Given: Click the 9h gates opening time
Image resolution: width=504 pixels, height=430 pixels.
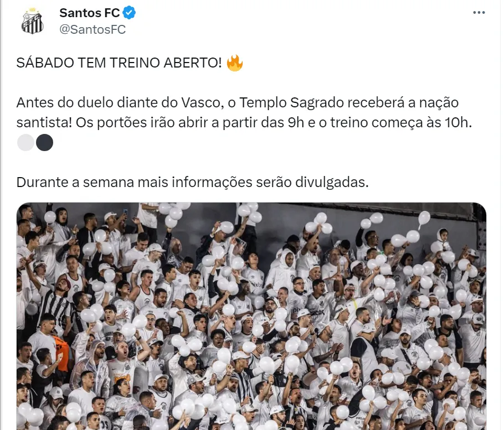Looking at the screenshot, I should point(296,123).
